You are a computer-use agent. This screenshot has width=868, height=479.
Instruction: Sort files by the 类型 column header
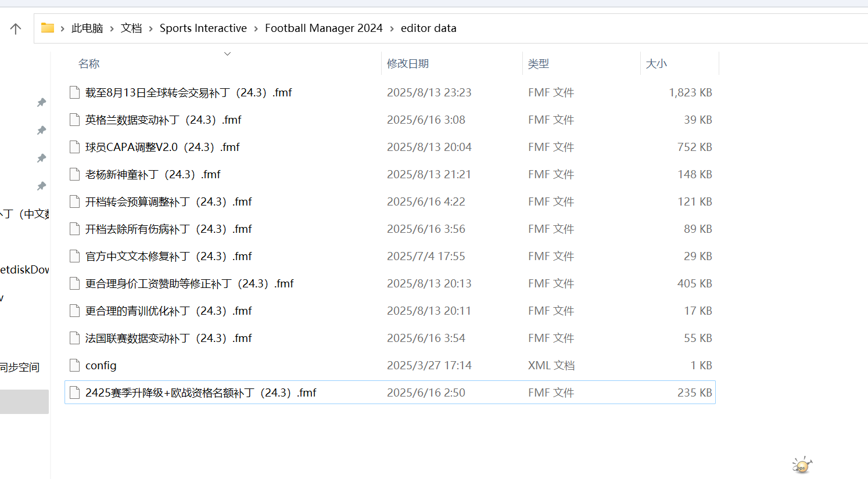click(x=539, y=64)
